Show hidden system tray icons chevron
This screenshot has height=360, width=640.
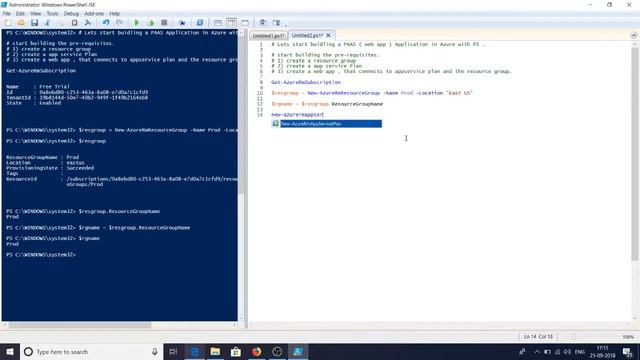[537, 351]
